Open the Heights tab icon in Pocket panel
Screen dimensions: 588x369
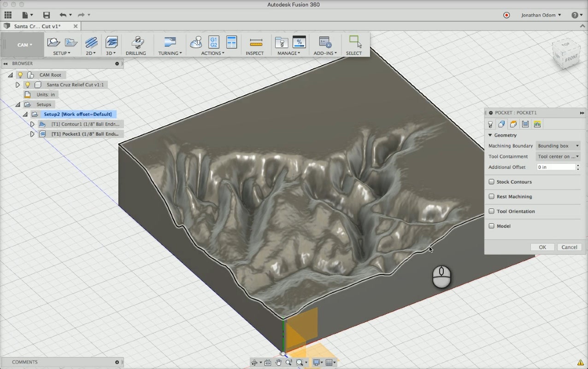[x=513, y=124]
